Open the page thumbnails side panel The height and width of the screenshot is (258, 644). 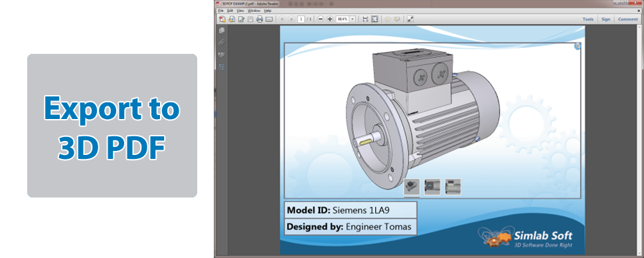pos(222,31)
